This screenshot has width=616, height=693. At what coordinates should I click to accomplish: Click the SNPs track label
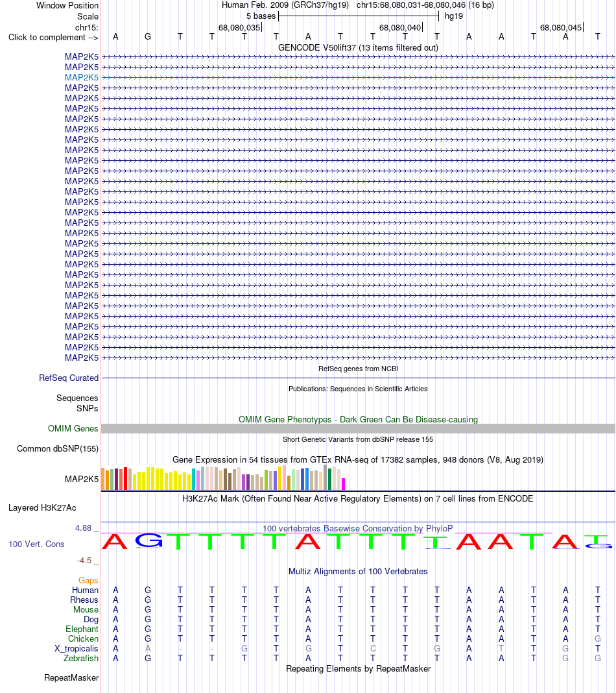(x=88, y=408)
